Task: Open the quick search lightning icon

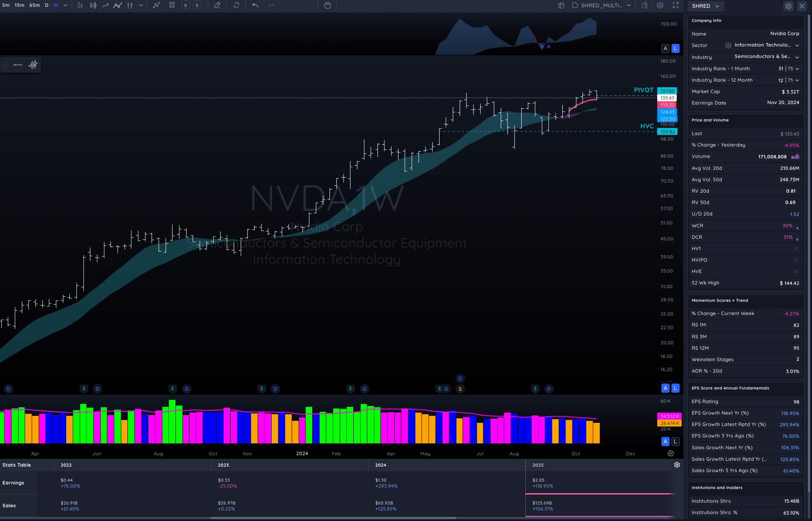Action: [645, 5]
